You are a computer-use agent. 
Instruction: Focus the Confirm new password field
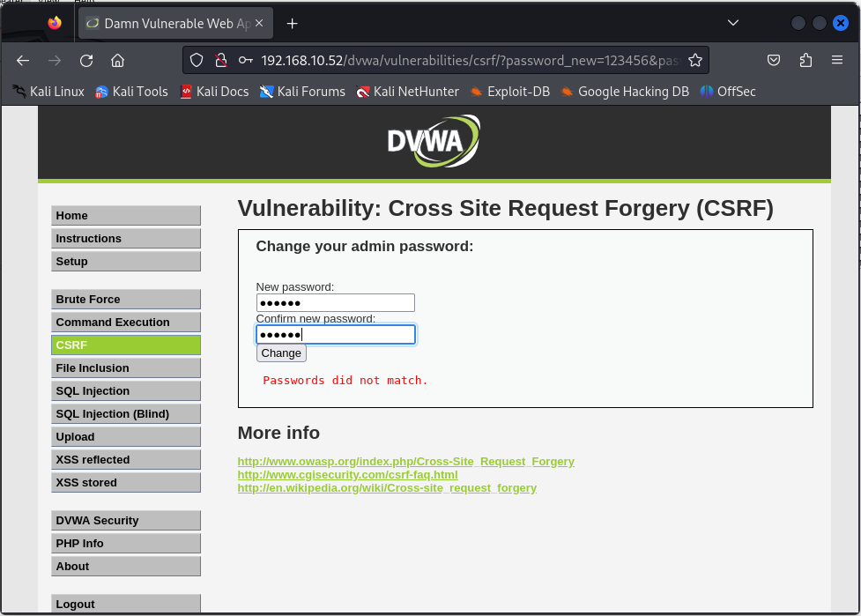[336, 335]
